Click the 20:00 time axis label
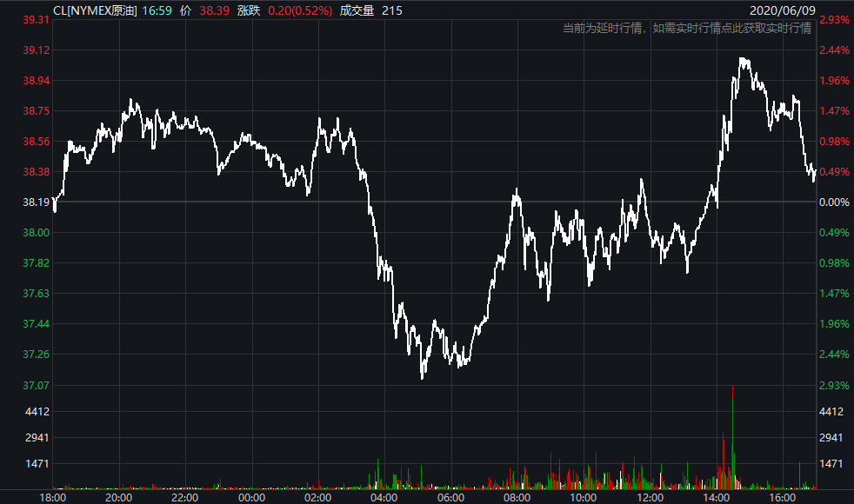Image resolution: width=854 pixels, height=504 pixels. click(119, 497)
